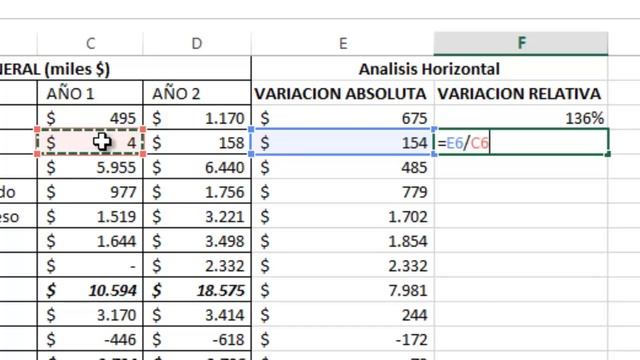This screenshot has width=640, height=360.
Task: Select bold total cell 10.594
Action: pos(90,290)
